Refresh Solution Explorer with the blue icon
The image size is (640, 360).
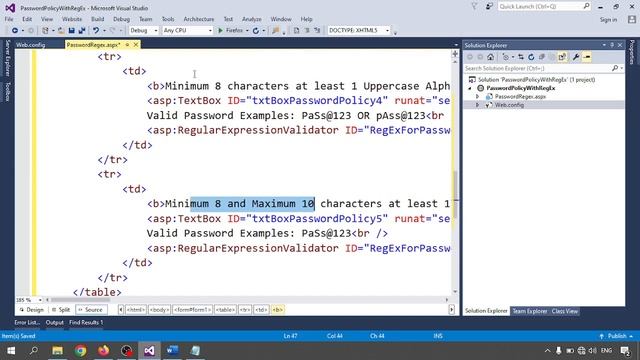(531, 57)
